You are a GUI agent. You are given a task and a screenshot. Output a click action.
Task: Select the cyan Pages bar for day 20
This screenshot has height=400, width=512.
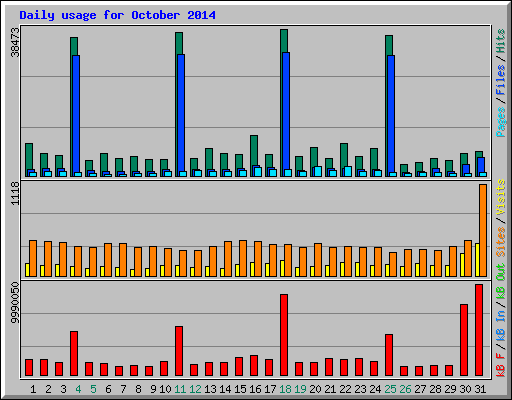tap(318, 171)
